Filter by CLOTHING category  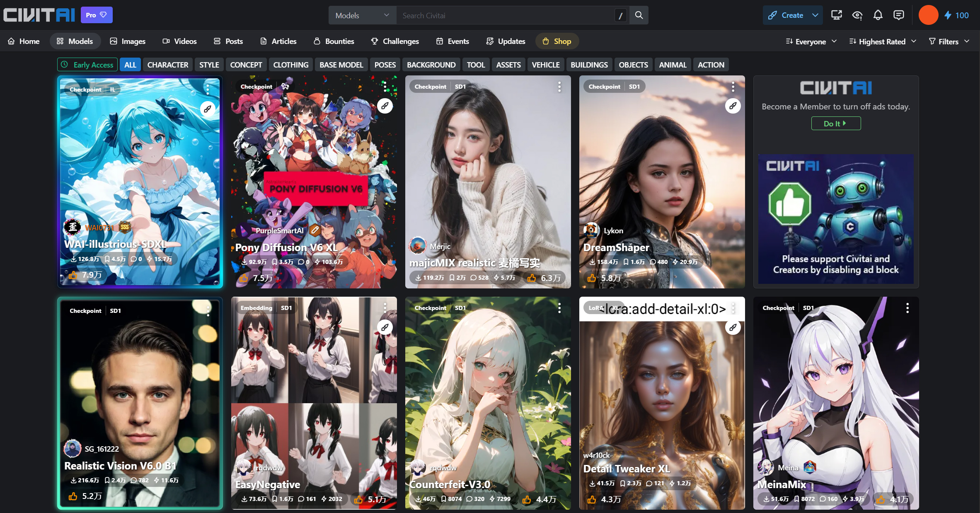(291, 65)
